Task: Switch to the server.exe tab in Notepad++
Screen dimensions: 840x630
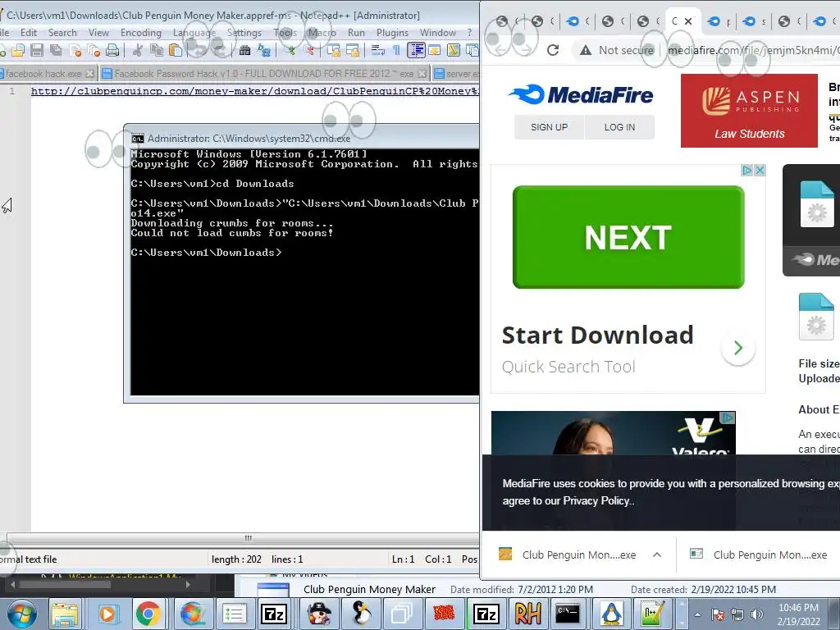Action: point(456,73)
